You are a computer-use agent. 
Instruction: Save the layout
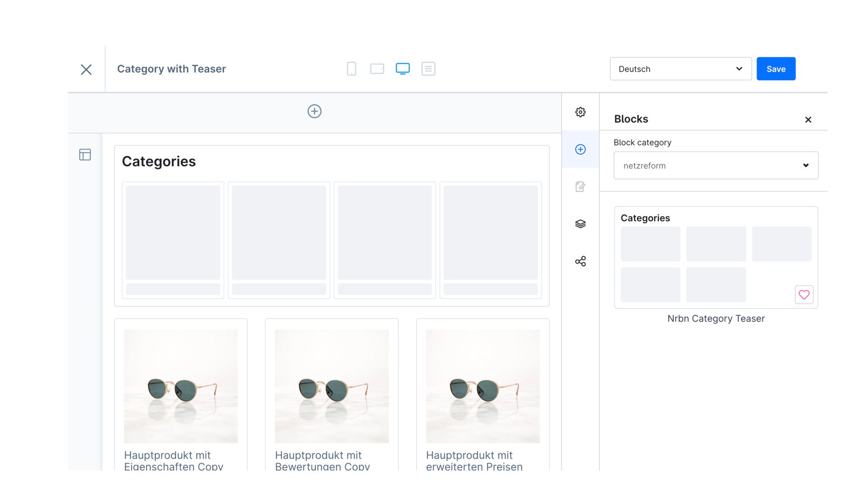(776, 69)
